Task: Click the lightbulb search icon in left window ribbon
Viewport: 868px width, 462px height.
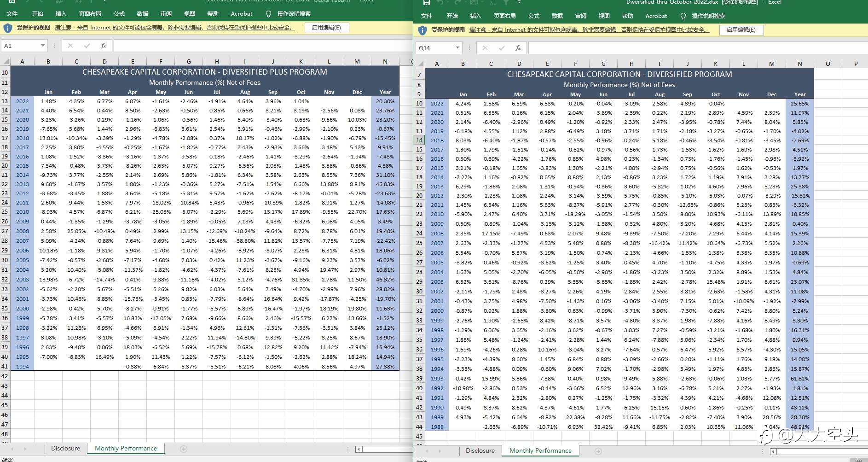Action: coord(269,14)
